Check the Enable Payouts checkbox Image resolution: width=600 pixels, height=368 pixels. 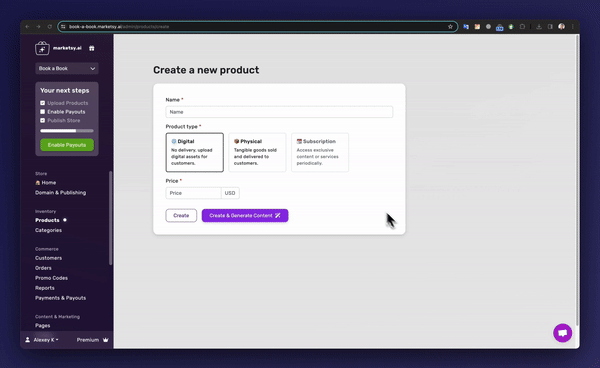(x=42, y=112)
